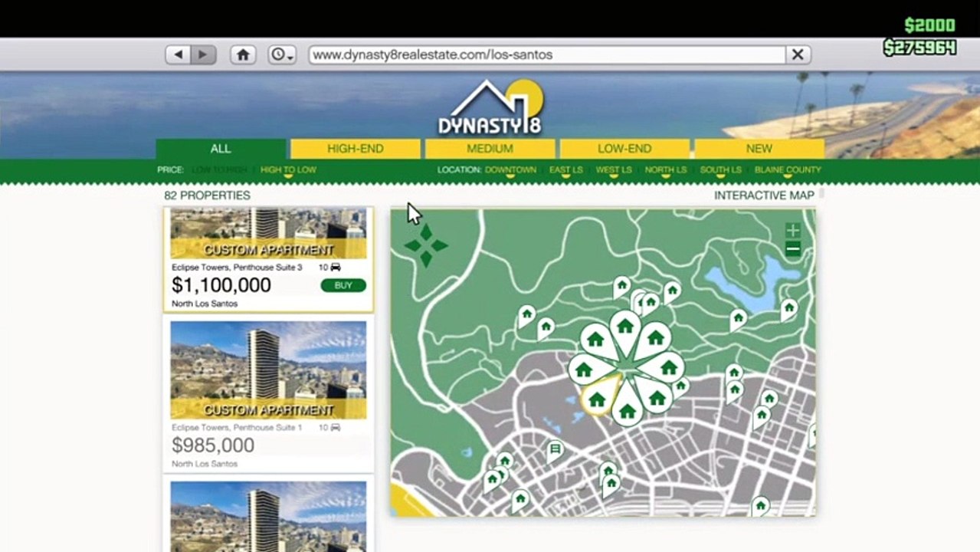
Task: Buy Eclipse Towers Penthouse Suite 3
Action: [343, 285]
